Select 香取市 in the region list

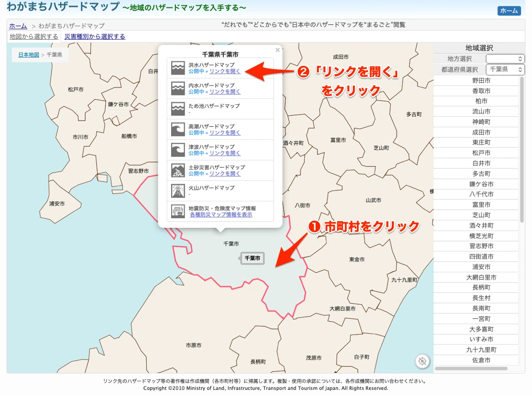click(476, 91)
